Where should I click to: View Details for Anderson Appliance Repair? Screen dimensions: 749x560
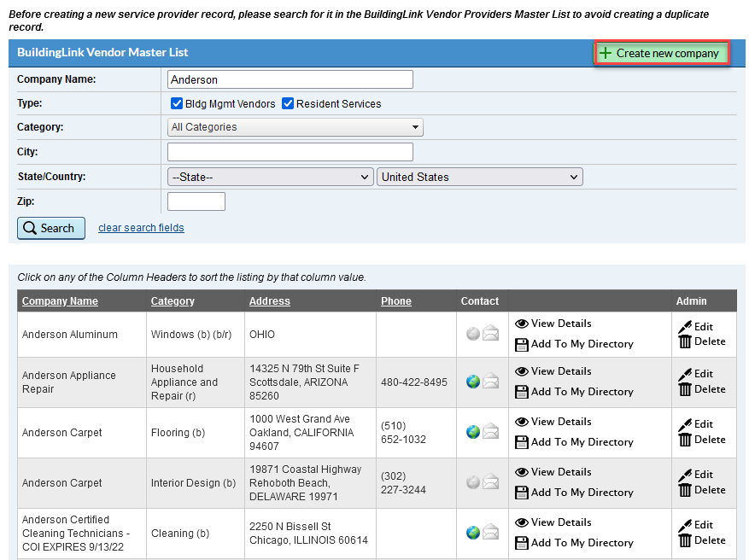pyautogui.click(x=553, y=371)
